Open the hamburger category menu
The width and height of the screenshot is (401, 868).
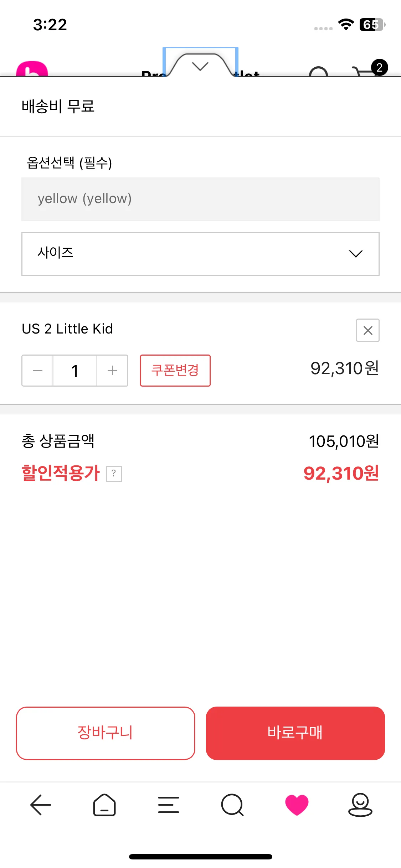(168, 805)
